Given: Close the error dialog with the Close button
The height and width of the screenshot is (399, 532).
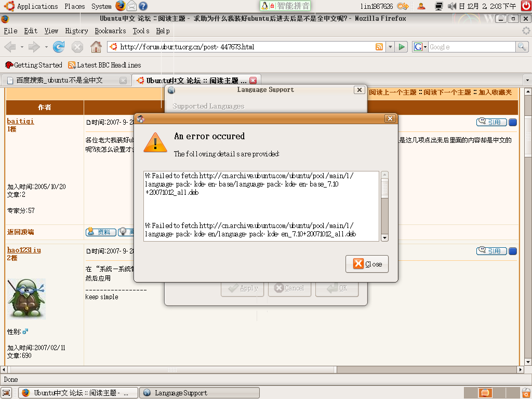Looking at the screenshot, I should 367,264.
